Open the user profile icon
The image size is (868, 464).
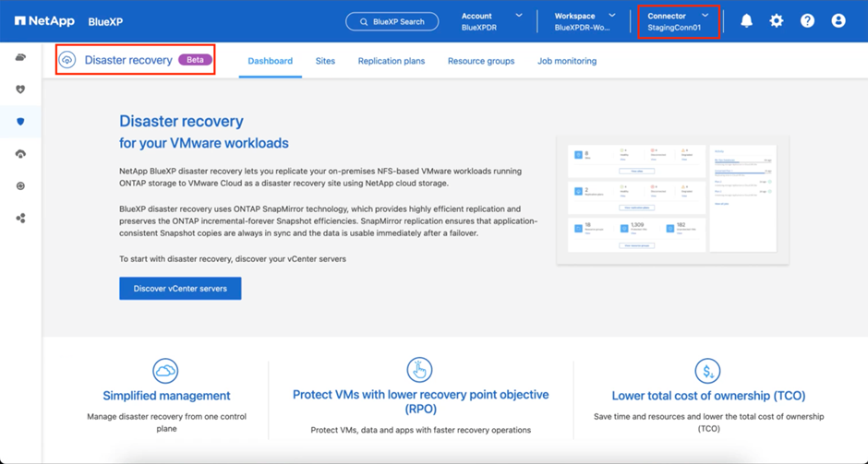coord(838,21)
